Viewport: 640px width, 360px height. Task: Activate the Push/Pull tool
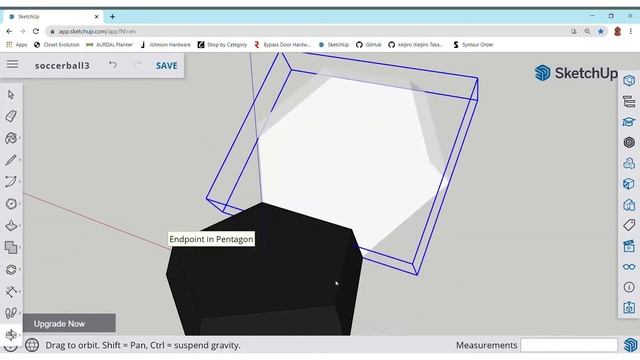click(x=11, y=226)
